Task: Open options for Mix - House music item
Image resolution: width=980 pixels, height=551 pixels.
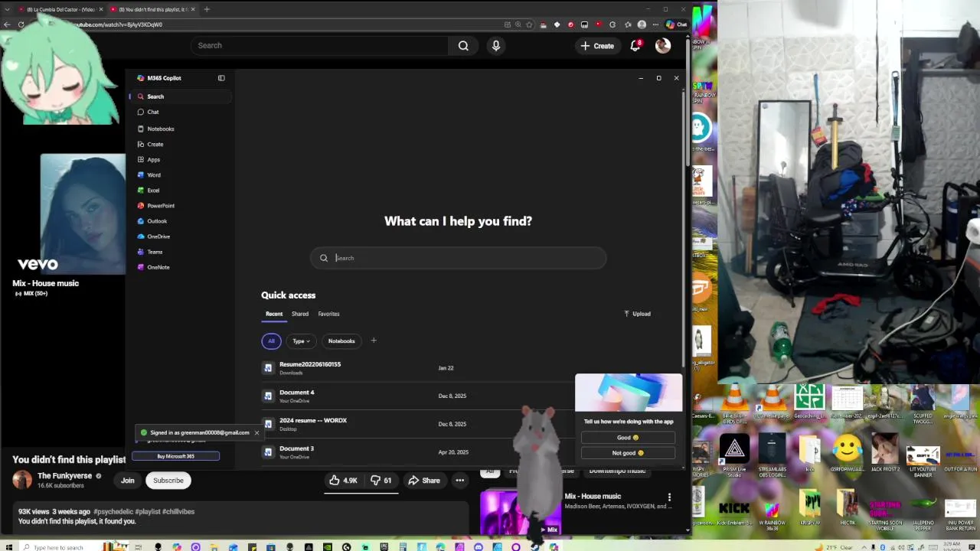Action: [669, 497]
